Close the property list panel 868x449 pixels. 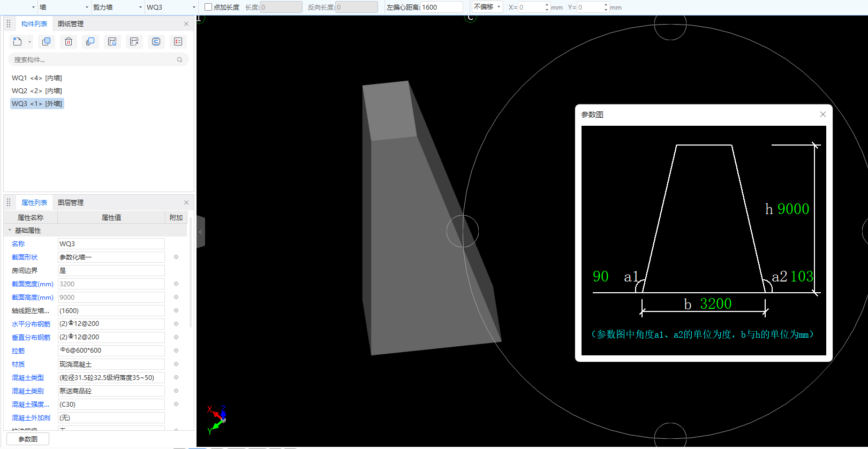pyautogui.click(x=186, y=202)
